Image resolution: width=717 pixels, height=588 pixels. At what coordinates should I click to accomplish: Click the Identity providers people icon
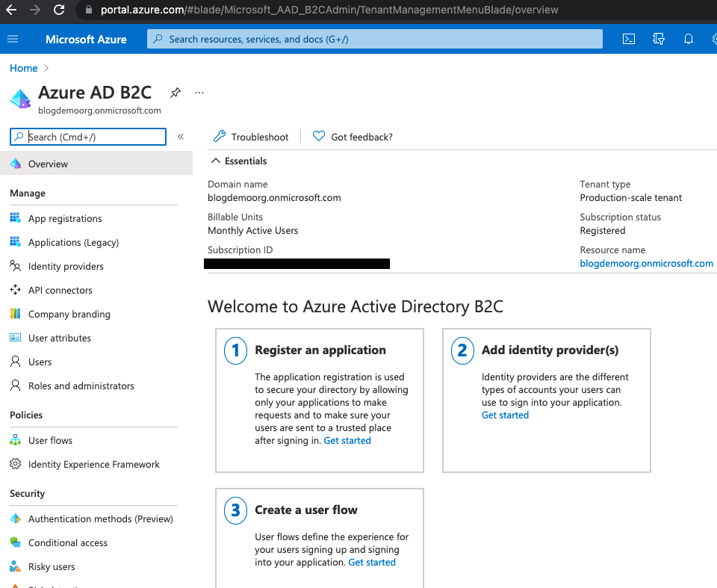coord(15,266)
